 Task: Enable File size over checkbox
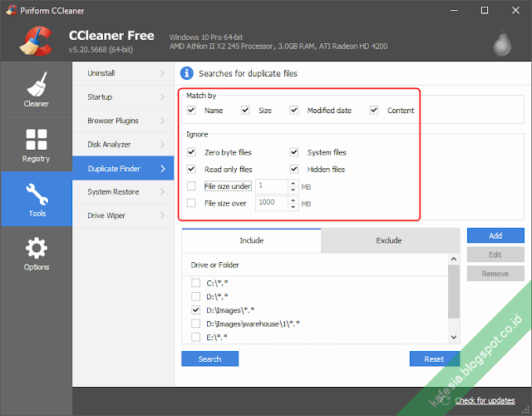[191, 203]
